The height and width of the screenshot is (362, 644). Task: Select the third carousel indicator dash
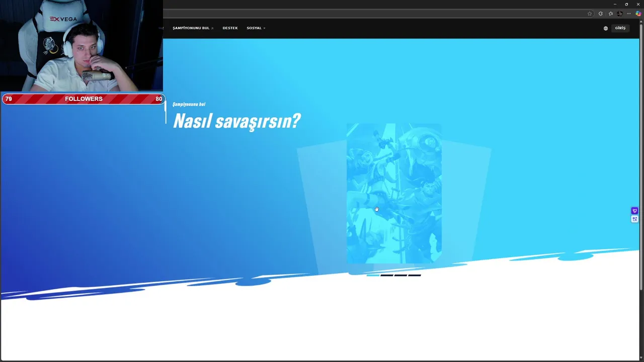[x=400, y=276]
